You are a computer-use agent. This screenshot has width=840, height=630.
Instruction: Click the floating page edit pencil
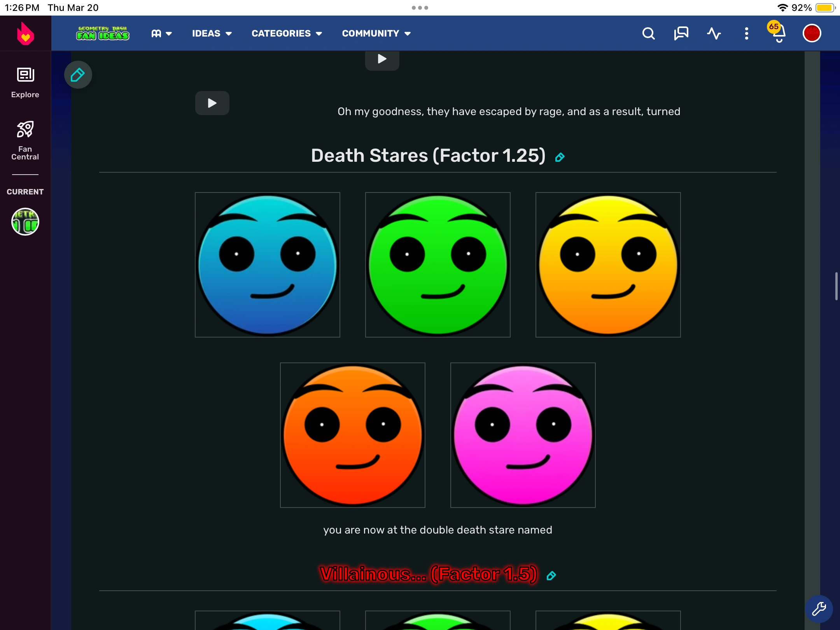click(x=78, y=75)
